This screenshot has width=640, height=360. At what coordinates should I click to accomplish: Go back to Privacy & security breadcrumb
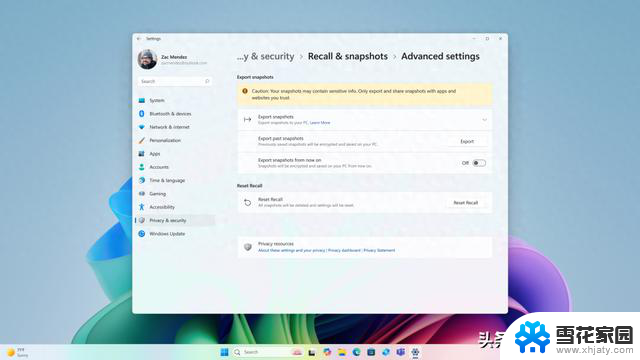(x=265, y=56)
